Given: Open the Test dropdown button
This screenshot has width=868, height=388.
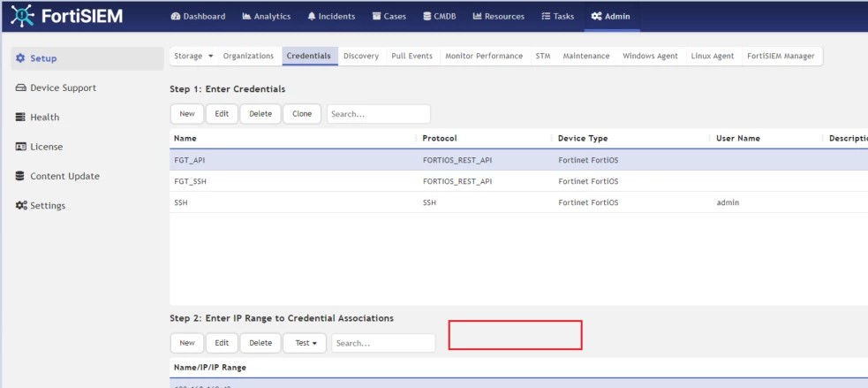Looking at the screenshot, I should tap(305, 343).
